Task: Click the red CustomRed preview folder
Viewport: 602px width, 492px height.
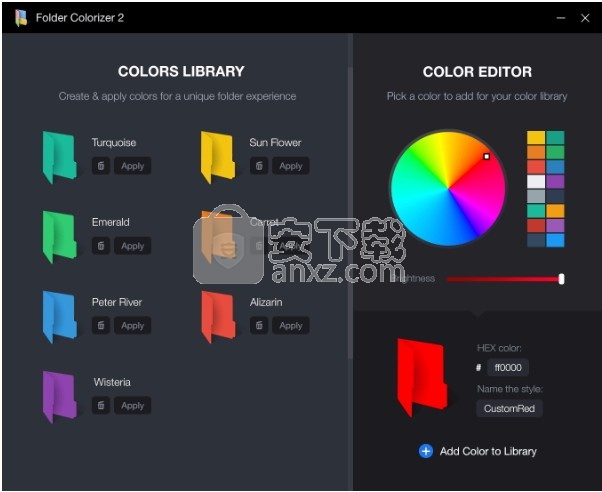Action: (x=422, y=378)
